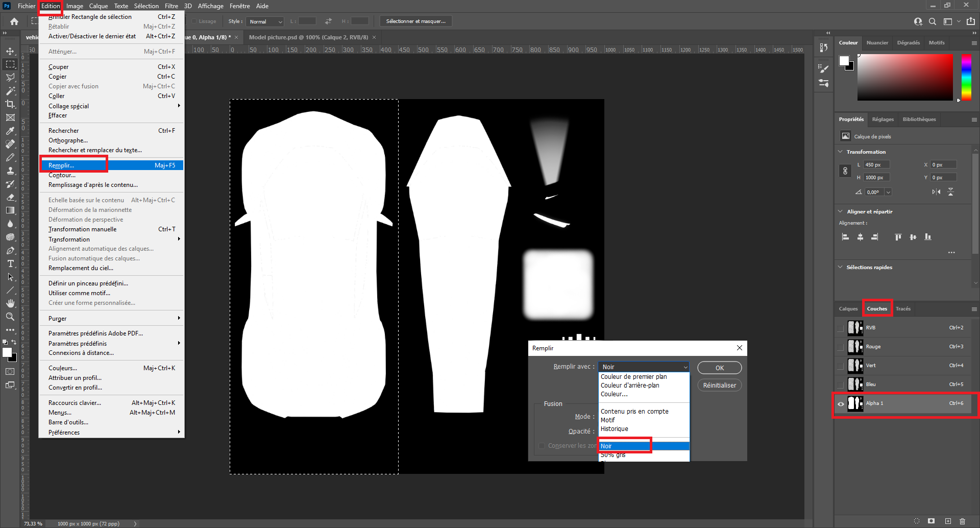Collapse the Transformation section
The width and height of the screenshot is (980, 528).
[x=841, y=152]
